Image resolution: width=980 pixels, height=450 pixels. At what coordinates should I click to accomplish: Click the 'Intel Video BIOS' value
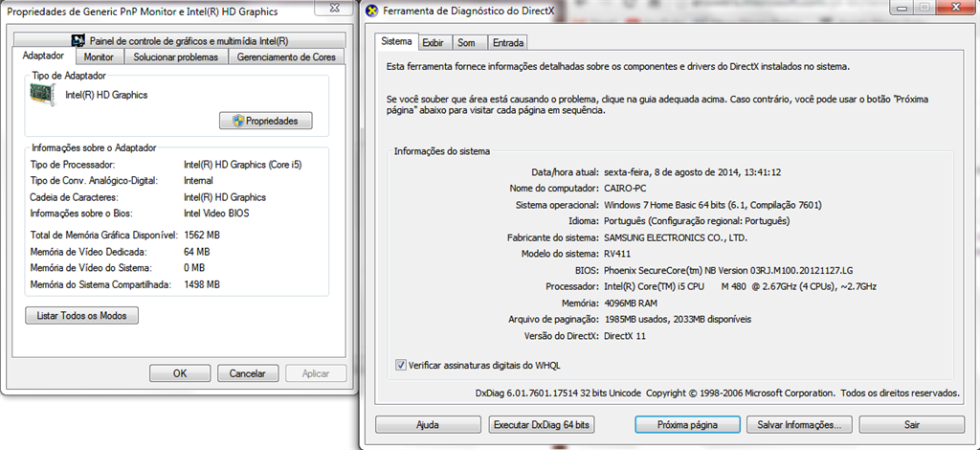216,214
